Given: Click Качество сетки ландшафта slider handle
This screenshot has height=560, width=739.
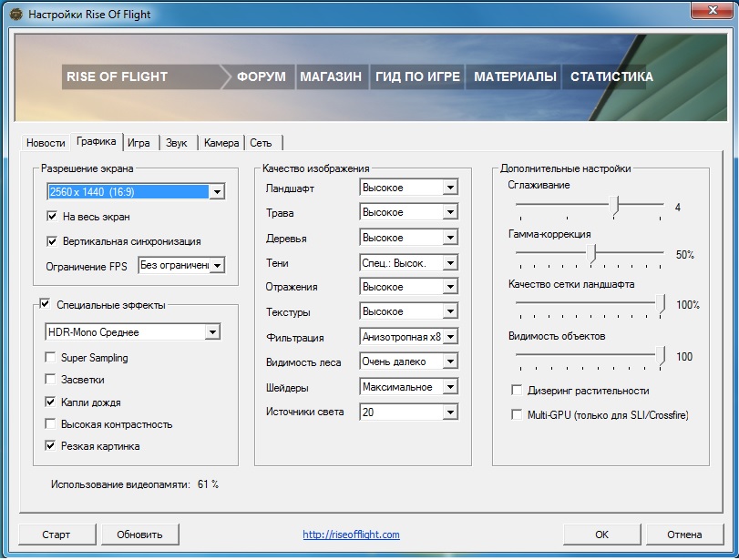Looking at the screenshot, I should (662, 304).
